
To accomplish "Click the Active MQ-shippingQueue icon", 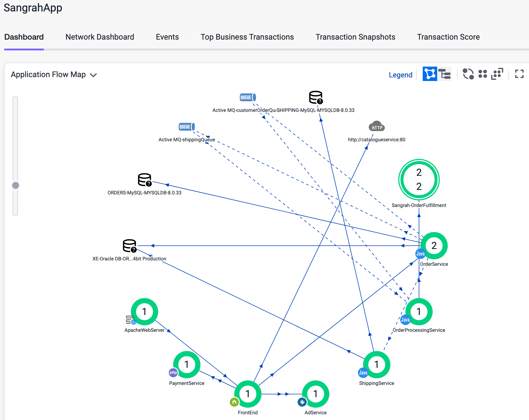I will (187, 127).
